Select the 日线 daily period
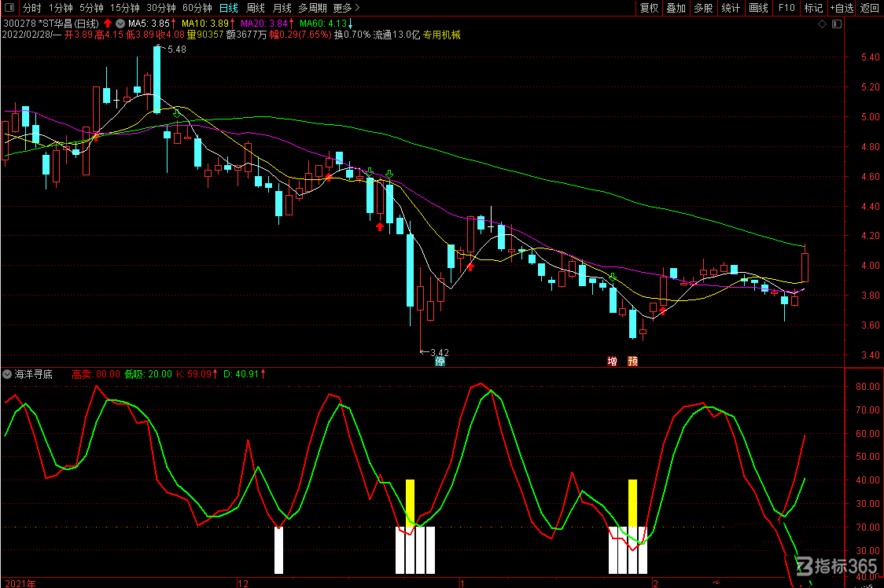 point(228,8)
